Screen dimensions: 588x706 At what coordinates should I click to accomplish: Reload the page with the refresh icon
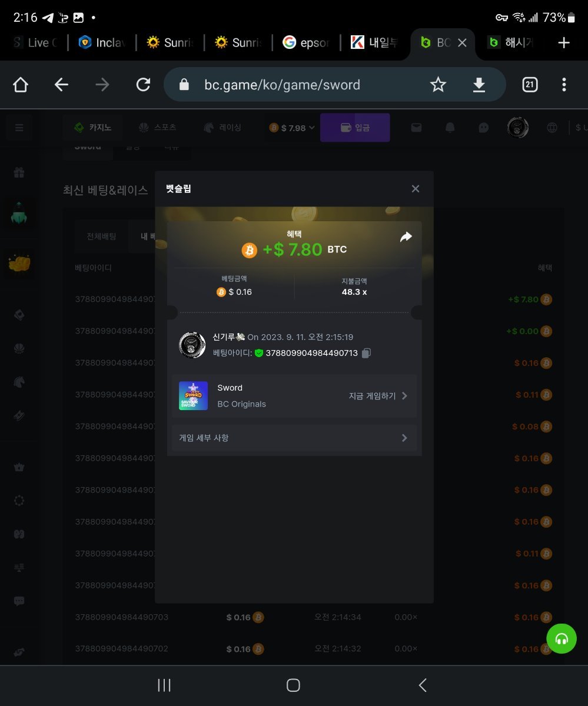(143, 85)
